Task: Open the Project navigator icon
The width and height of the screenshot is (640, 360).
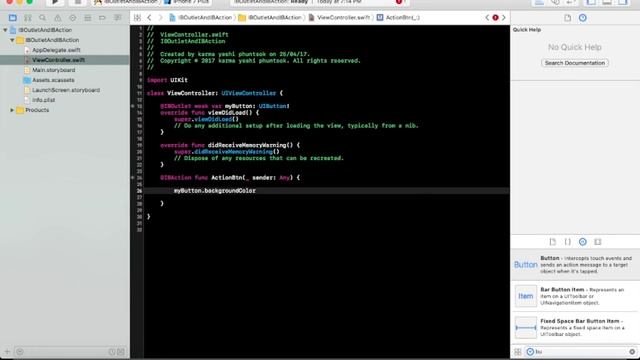Action: click(13, 18)
